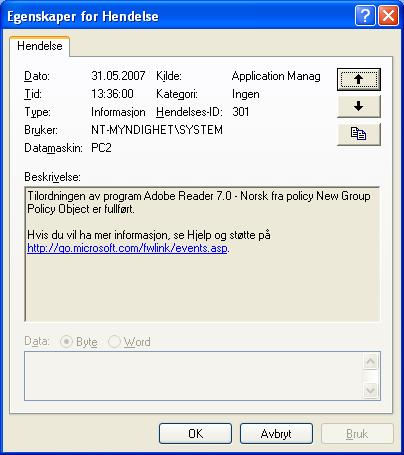Click the Type label

click(37, 112)
